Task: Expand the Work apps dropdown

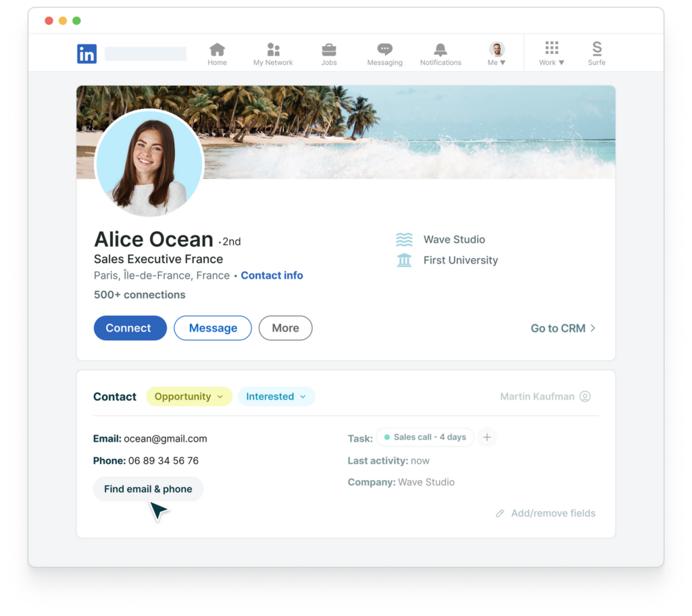Action: pos(551,53)
